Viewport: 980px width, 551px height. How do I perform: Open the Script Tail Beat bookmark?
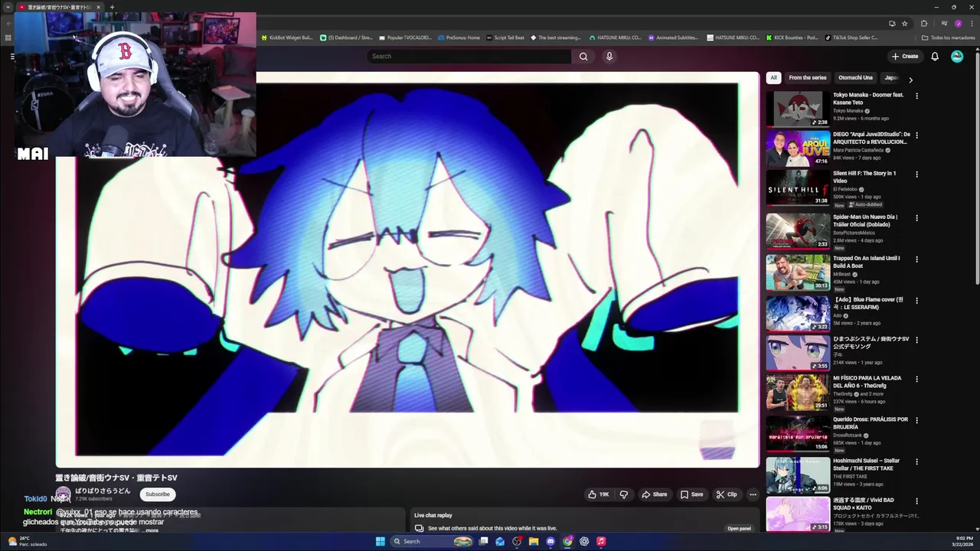click(505, 37)
